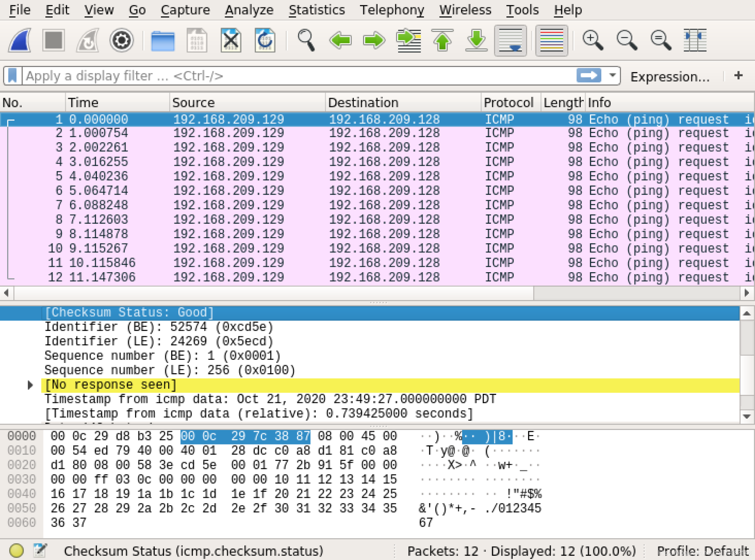Screen dimensions: 755x560
Task: Open the Analyze menu
Action: pos(249,10)
